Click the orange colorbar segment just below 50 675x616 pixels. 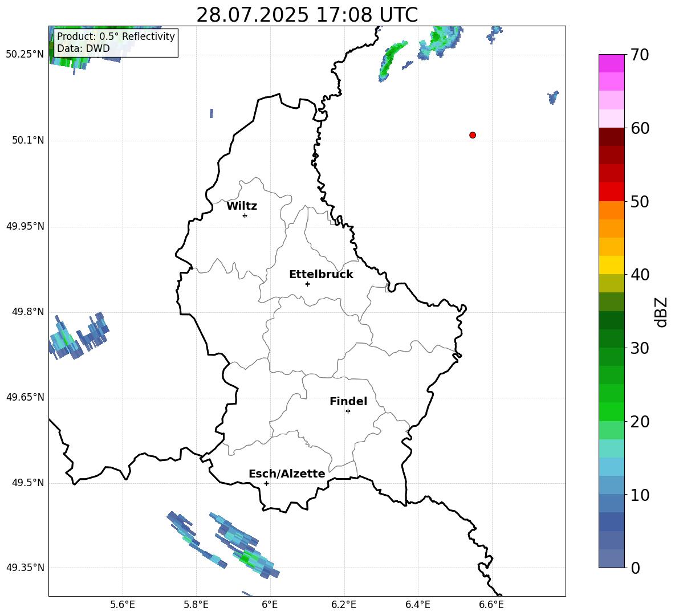point(611,210)
